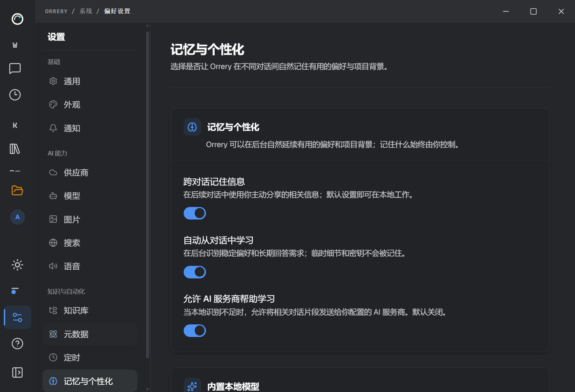Open the chat bubble icon in left rail
Image resolution: width=575 pixels, height=392 pixels.
(x=15, y=68)
